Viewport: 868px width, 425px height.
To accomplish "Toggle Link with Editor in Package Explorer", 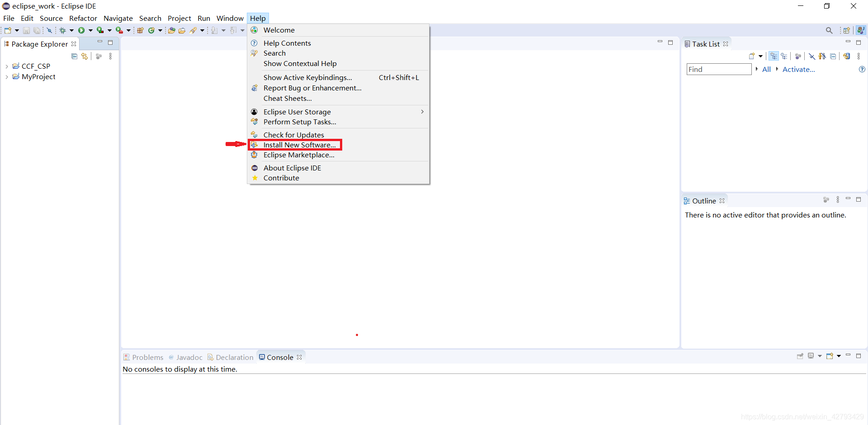I will tap(85, 57).
